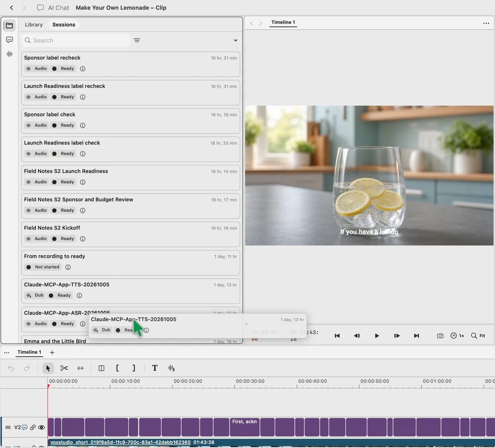Screen dimensions: 495x448
Task: Play the preview video
Action: point(377,336)
